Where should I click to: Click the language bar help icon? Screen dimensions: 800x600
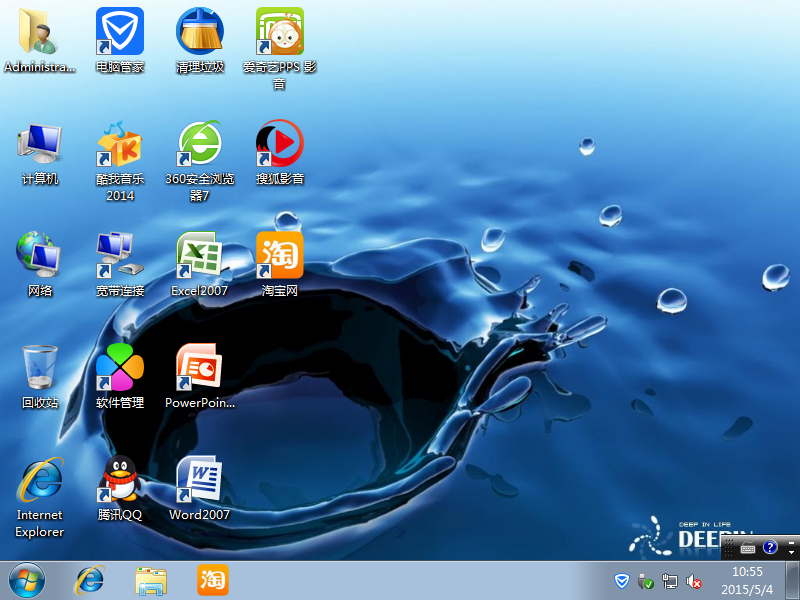point(770,547)
